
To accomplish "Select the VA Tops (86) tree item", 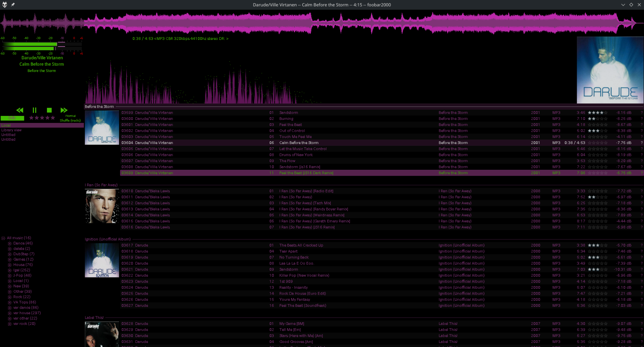I will [25, 302].
